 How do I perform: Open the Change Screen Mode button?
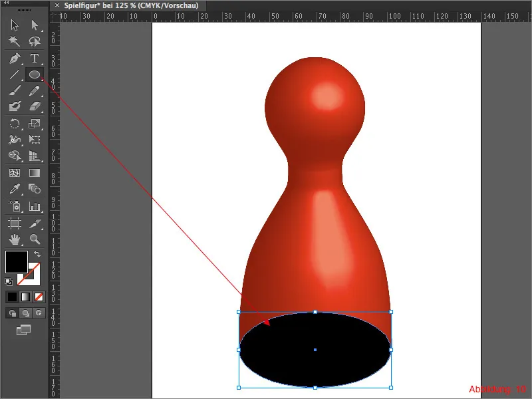coord(23,330)
